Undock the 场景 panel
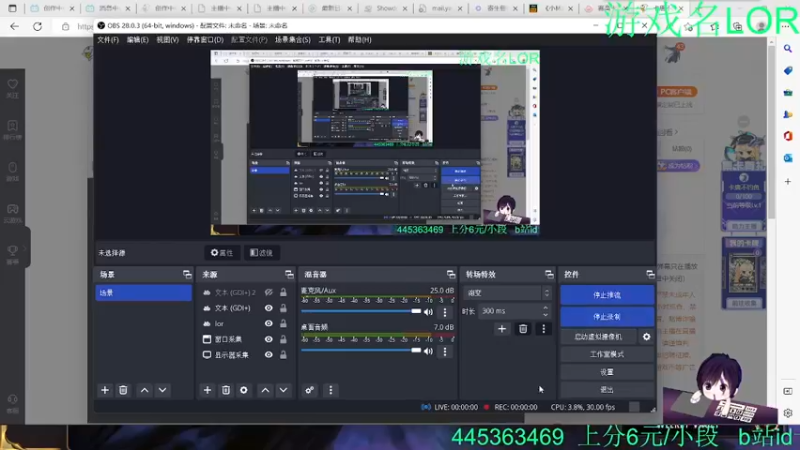800x450 pixels. pyautogui.click(x=187, y=274)
